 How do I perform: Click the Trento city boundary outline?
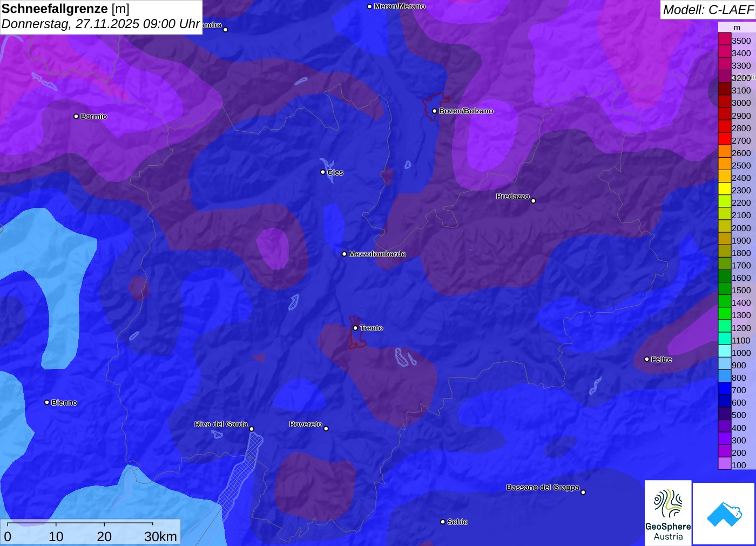coord(356,332)
